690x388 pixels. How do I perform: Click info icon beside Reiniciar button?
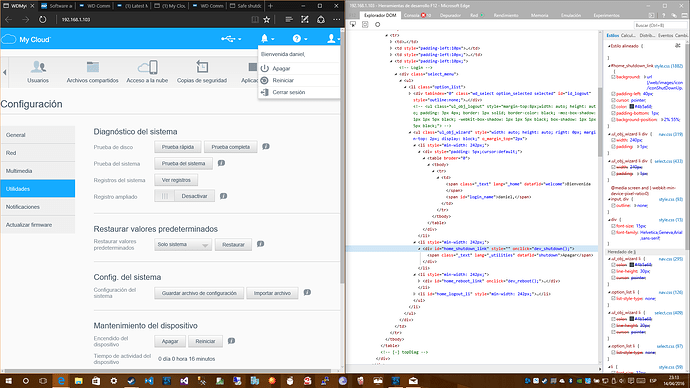pos(231,340)
